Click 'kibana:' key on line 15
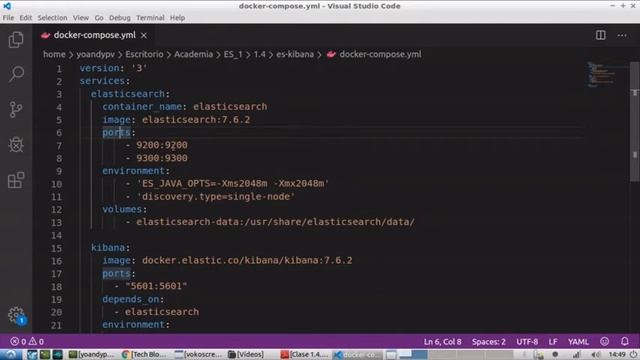This screenshot has width=640, height=360. click(110, 247)
